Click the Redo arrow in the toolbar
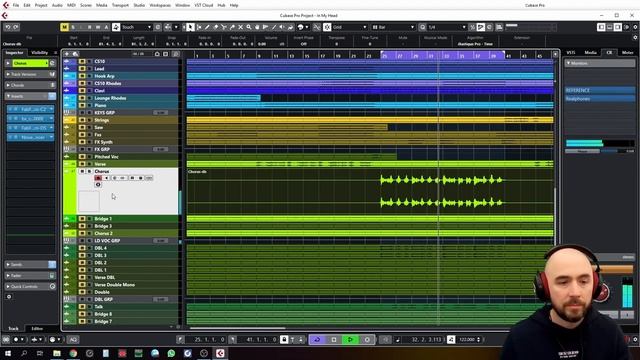This screenshot has height=360, width=640. 16,27
